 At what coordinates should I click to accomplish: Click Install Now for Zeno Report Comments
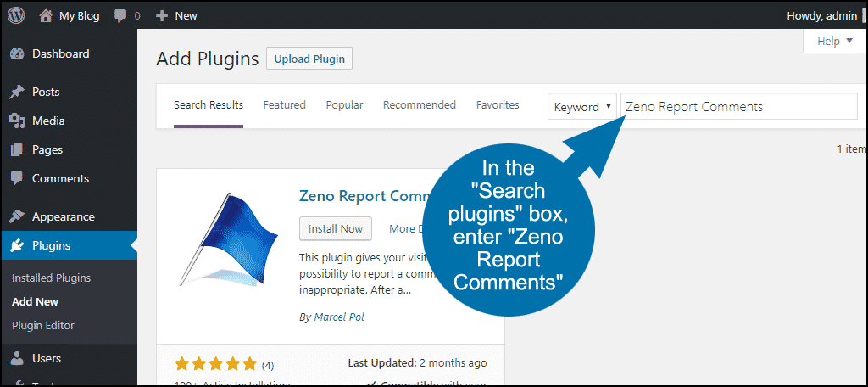[x=336, y=228]
